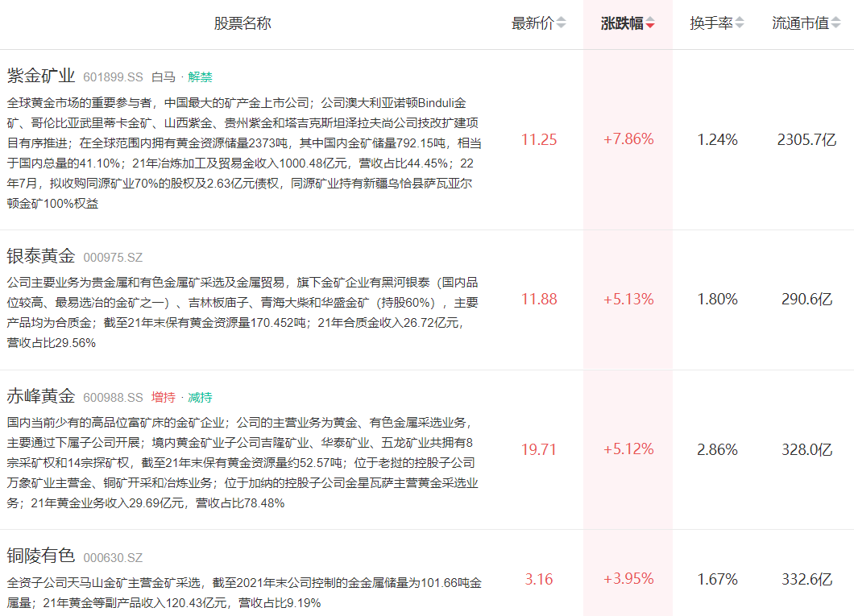This screenshot has height=616, width=854.
Task: Sort by 最新价 column arrows
Action: pos(561,23)
